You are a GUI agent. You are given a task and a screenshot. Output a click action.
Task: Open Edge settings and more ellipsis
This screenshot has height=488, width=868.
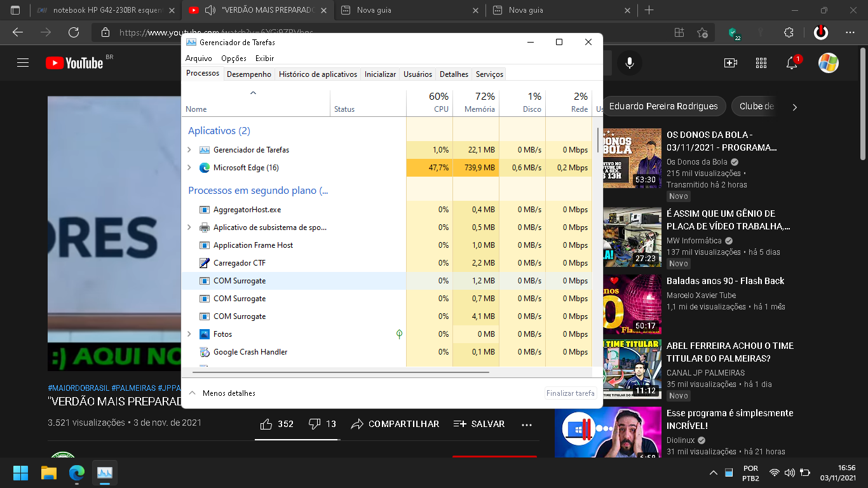tap(850, 32)
